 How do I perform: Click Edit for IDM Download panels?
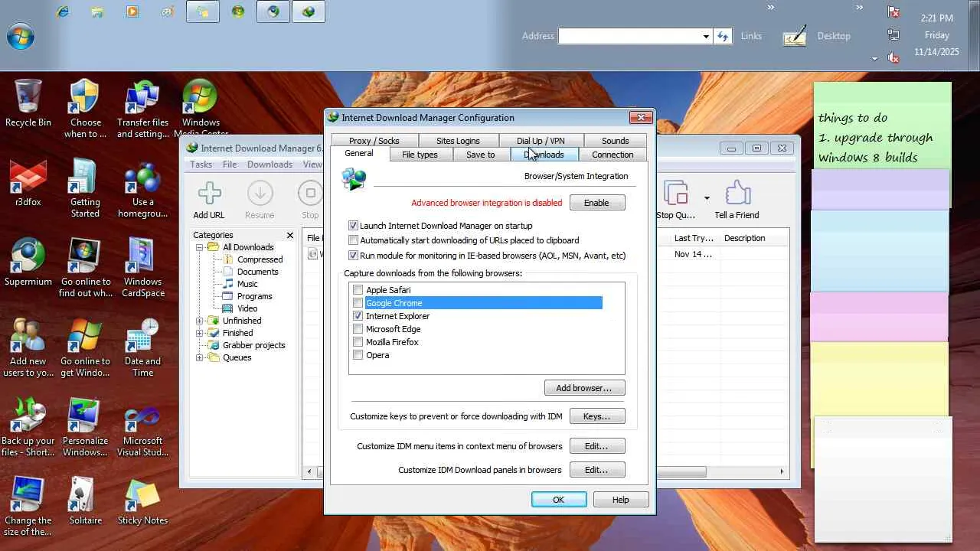tap(596, 470)
